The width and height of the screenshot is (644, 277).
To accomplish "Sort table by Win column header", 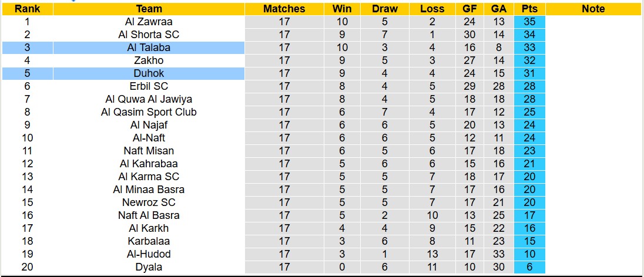I will click(x=342, y=9).
